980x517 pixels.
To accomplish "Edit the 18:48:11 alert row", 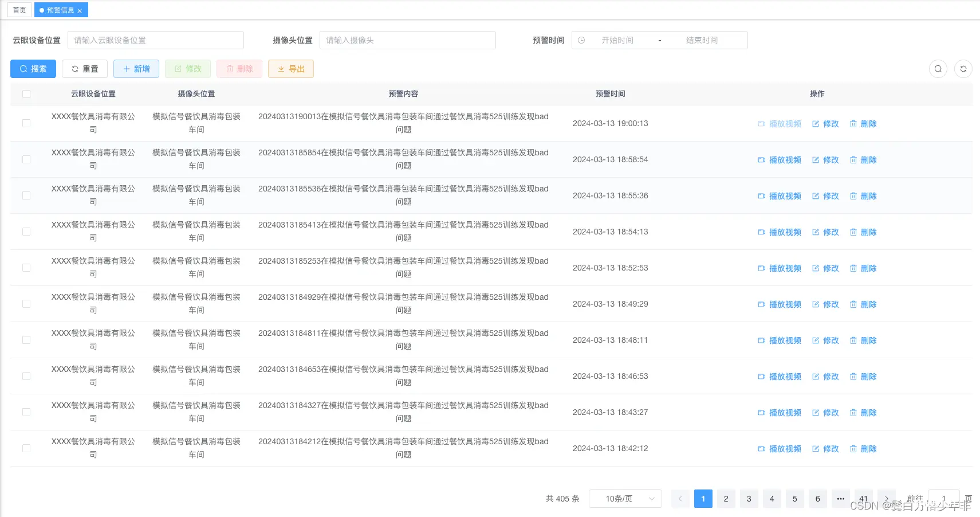I will click(x=825, y=340).
